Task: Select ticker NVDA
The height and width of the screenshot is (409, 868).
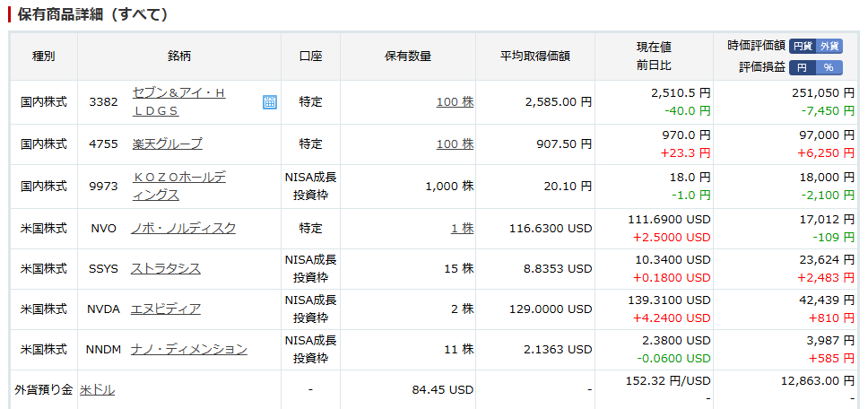Action: pyautogui.click(x=103, y=309)
